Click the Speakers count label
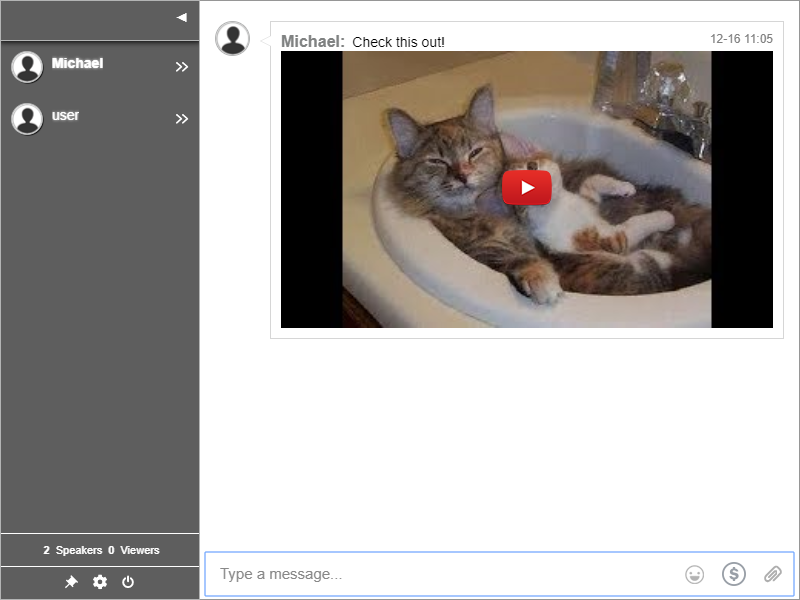This screenshot has width=800, height=600. coord(72,550)
